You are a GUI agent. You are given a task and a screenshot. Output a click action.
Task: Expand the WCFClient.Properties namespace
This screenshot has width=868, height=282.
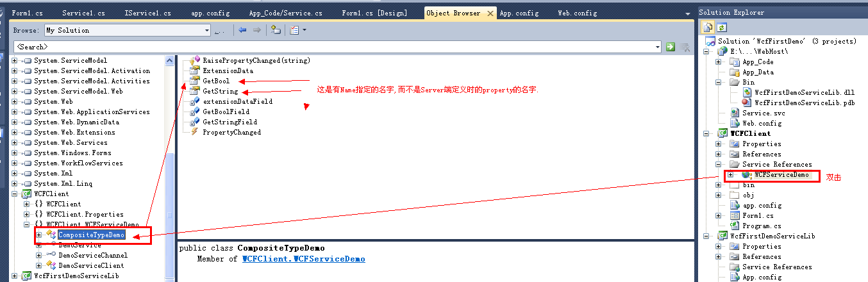tap(27, 214)
